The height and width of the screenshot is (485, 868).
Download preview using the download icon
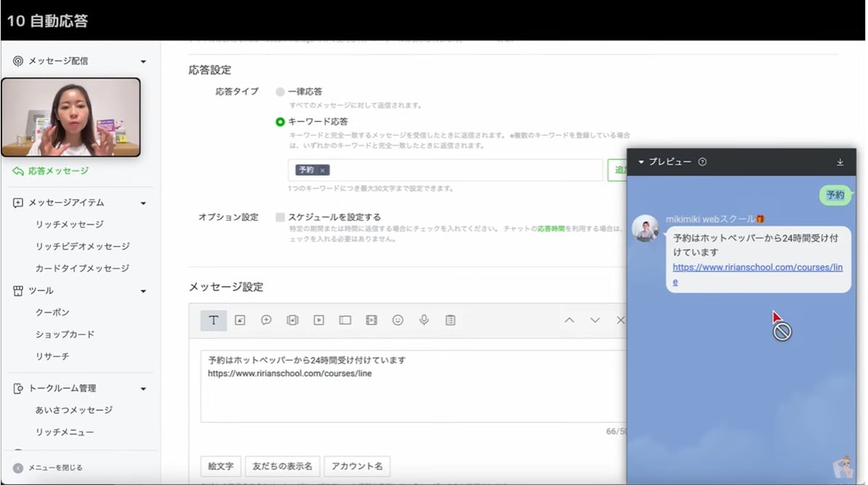[x=840, y=162]
